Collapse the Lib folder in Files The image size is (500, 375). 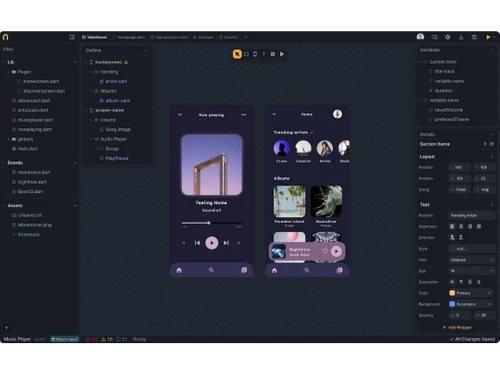(4, 62)
